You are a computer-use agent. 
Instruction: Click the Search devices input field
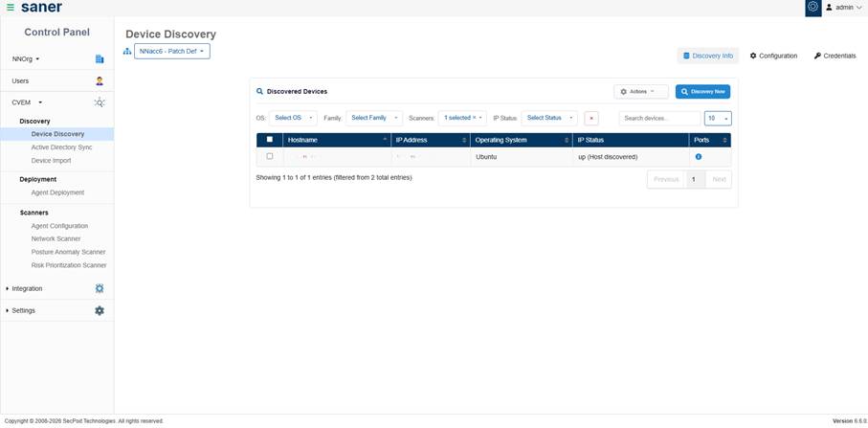coord(659,118)
